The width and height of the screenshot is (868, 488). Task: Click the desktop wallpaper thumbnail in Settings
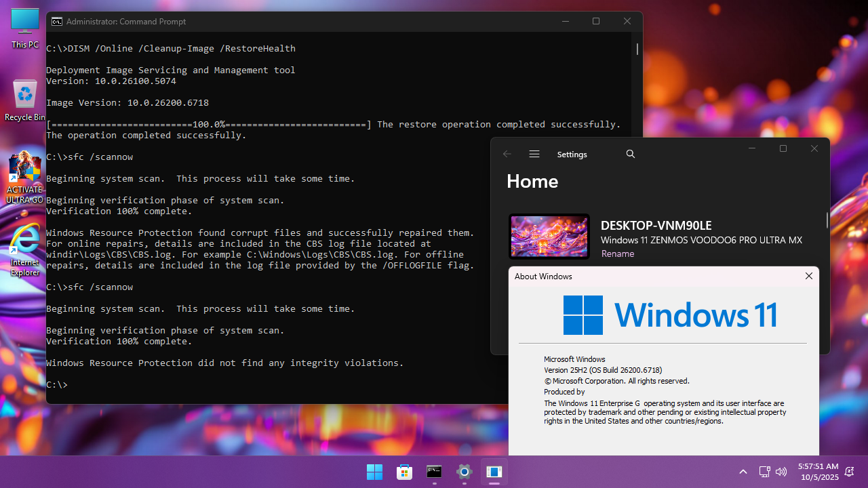click(549, 237)
